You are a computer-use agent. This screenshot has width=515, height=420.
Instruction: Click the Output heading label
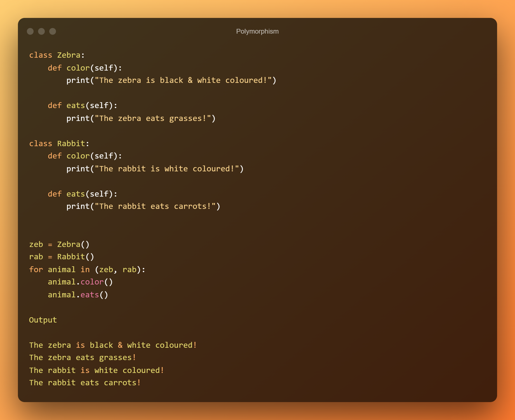tap(43, 320)
